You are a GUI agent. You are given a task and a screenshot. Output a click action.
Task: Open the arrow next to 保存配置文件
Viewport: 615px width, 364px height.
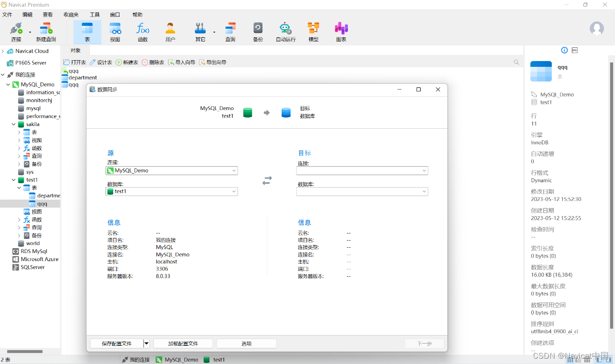[147, 344]
